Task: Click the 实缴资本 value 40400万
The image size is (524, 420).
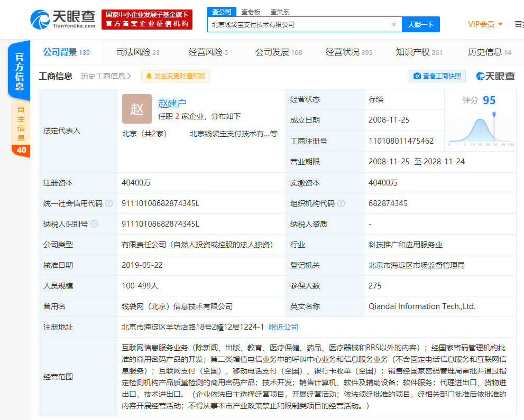Action: 383,183
